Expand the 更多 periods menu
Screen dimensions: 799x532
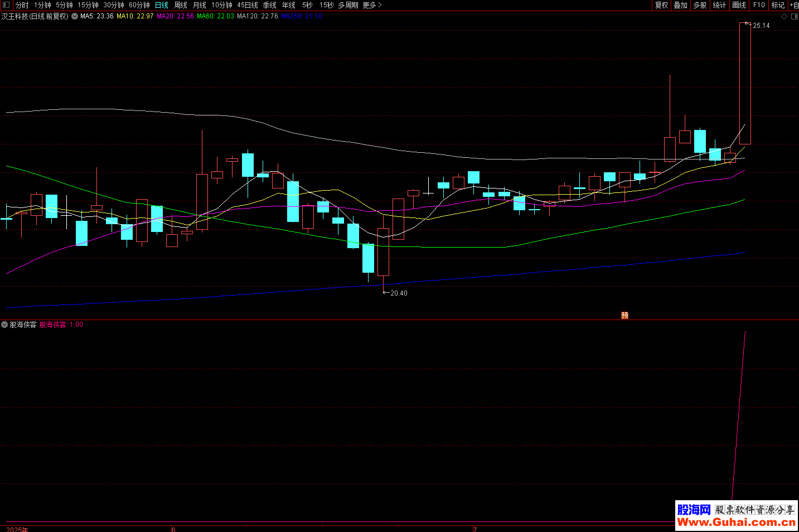click(x=372, y=5)
